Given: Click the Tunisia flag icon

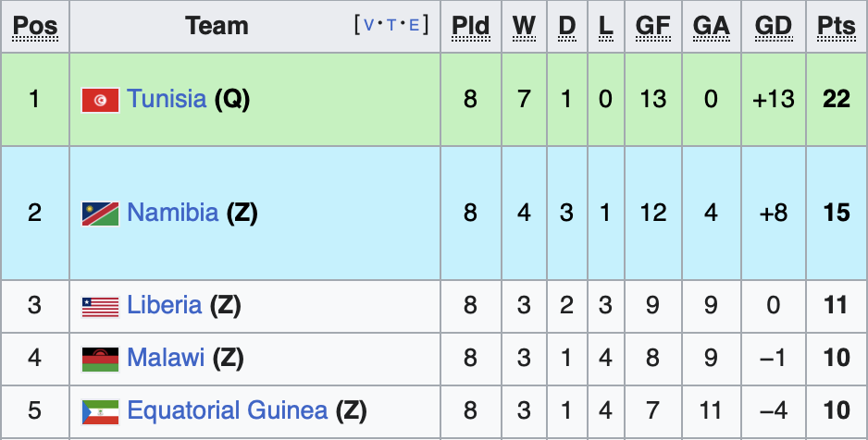Looking at the screenshot, I should tap(100, 100).
